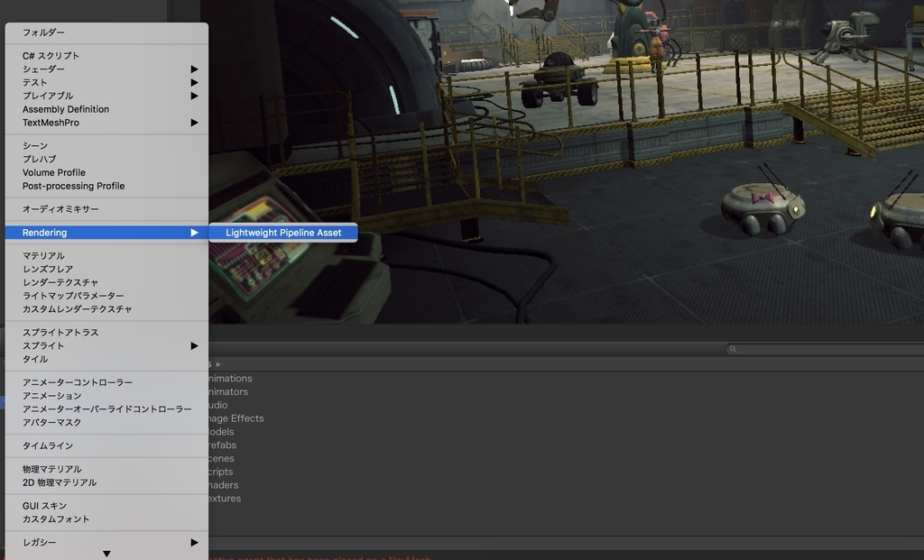Open the Models folder row
Image resolution: width=924 pixels, height=560 pixels.
coord(221,432)
